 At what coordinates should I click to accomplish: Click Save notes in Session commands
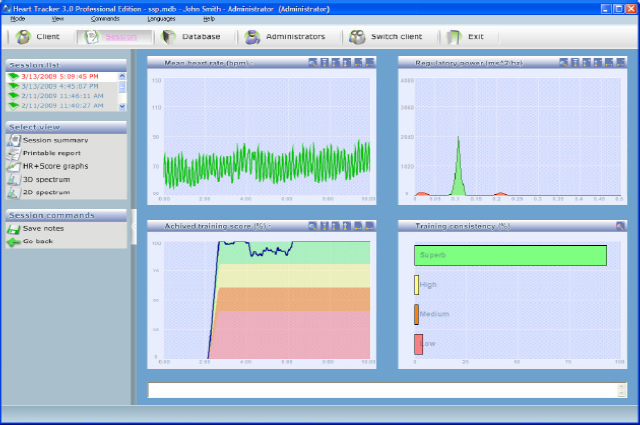44,229
